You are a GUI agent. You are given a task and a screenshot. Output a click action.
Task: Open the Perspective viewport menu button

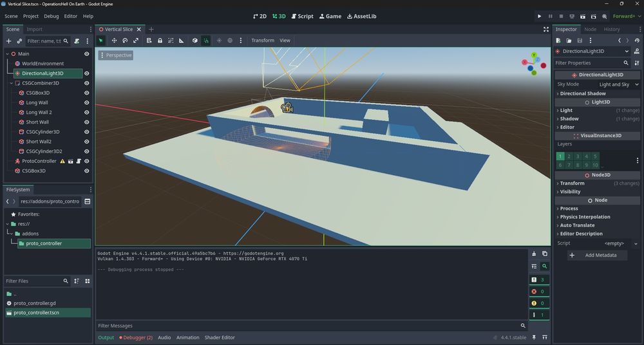(x=116, y=55)
